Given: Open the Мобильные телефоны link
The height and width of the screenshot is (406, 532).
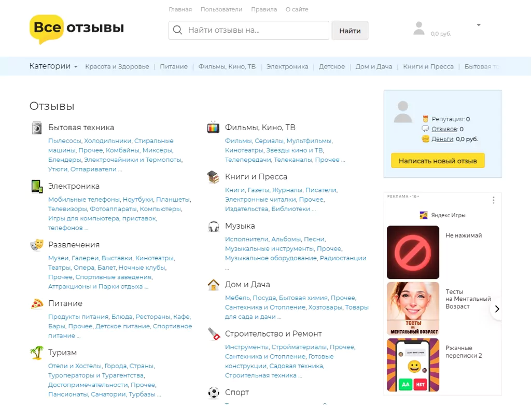Looking at the screenshot, I should click(x=84, y=200).
